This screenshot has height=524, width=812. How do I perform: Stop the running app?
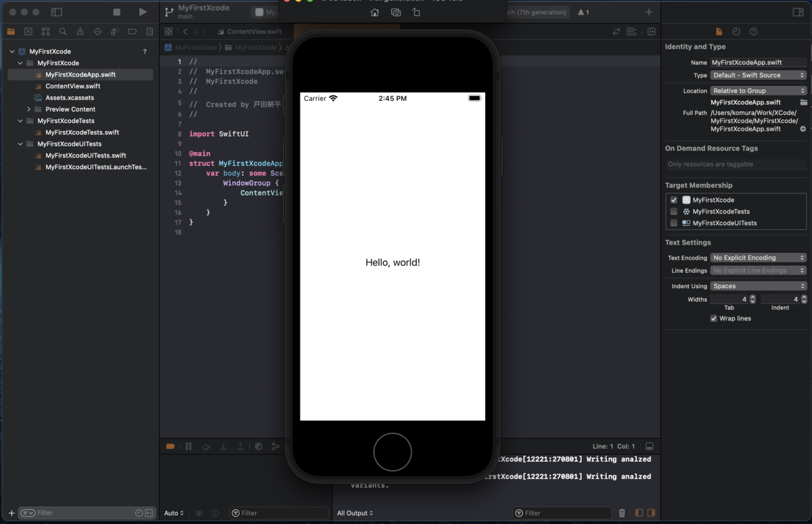click(117, 12)
